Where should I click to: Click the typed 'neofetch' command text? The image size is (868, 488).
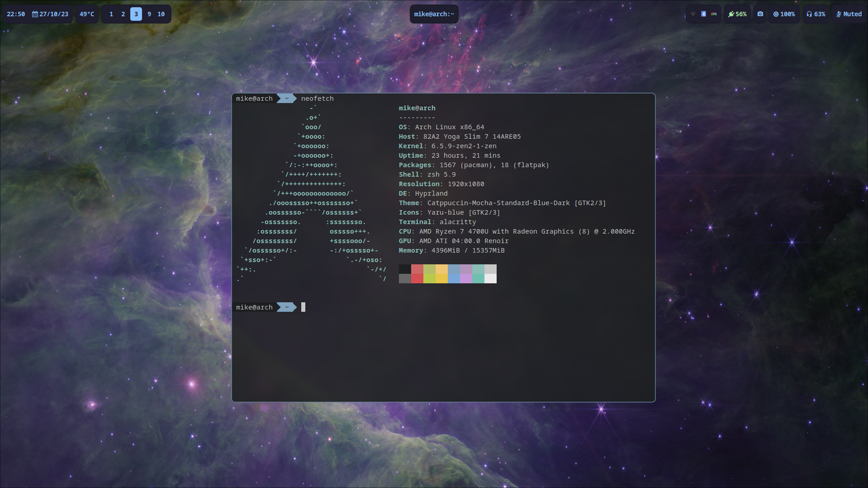317,99
